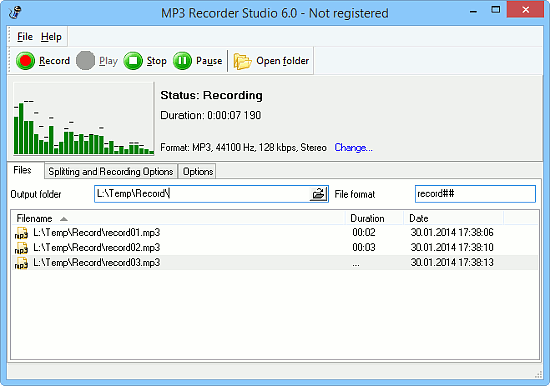Switch to the Options tab
This screenshot has width=550, height=386.
[x=198, y=171]
